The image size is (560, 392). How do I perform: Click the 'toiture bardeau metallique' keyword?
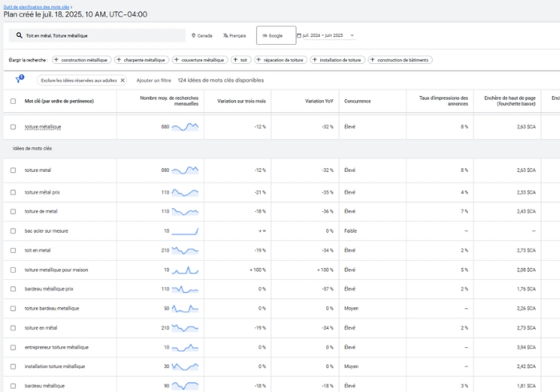point(52,309)
